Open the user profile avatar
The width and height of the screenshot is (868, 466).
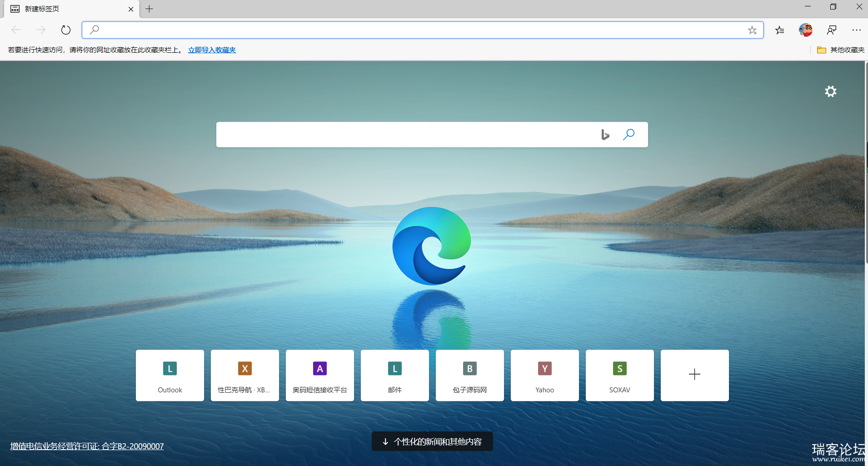pyautogui.click(x=806, y=30)
